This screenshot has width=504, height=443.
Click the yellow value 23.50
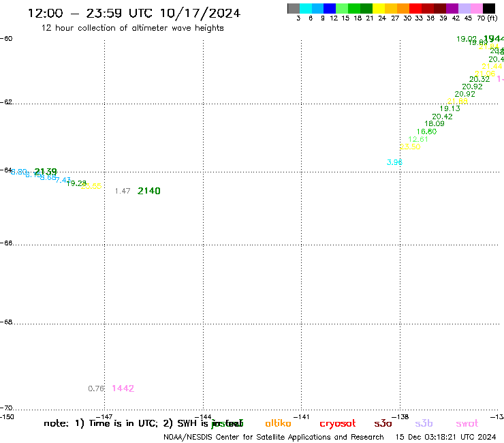410,147
